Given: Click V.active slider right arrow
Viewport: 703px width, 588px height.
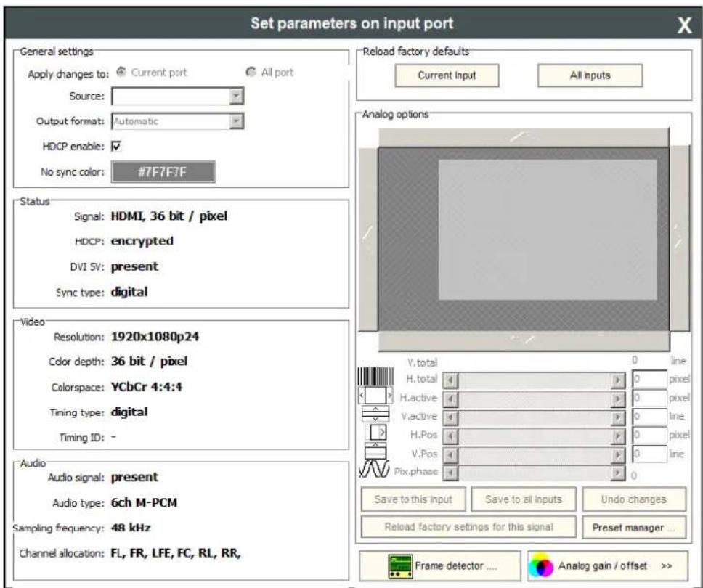Looking at the screenshot, I should pyautogui.click(x=618, y=417).
